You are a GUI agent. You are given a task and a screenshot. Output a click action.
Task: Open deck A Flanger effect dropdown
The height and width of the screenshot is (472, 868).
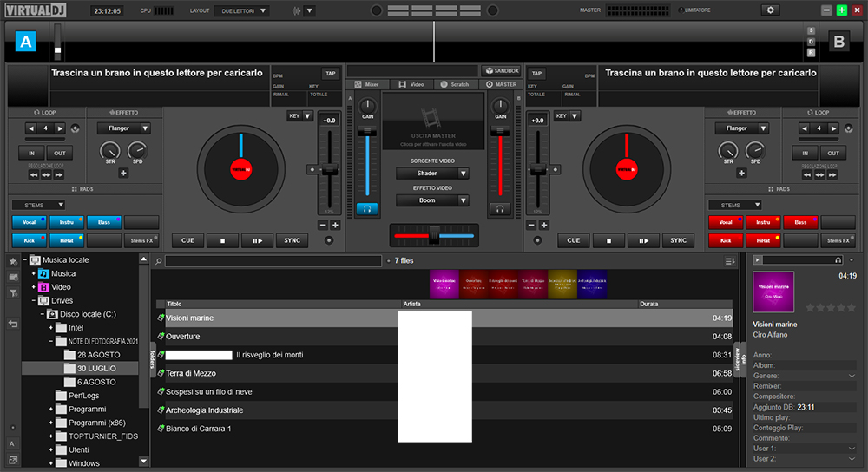pos(123,128)
